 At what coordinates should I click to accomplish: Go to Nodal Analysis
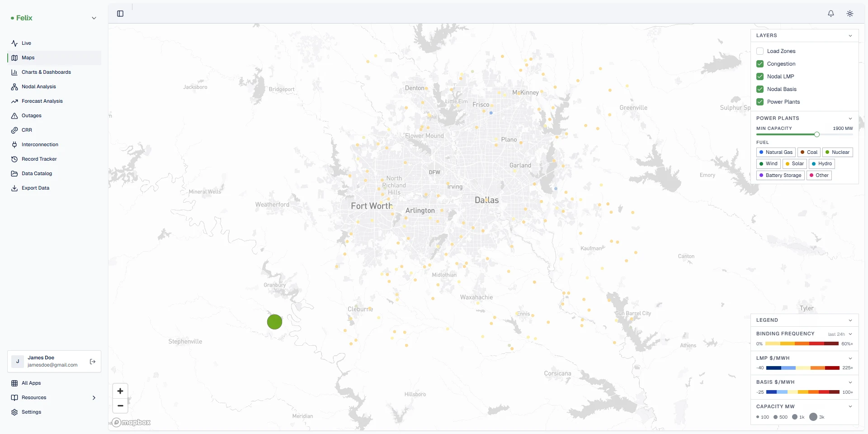[54, 87]
